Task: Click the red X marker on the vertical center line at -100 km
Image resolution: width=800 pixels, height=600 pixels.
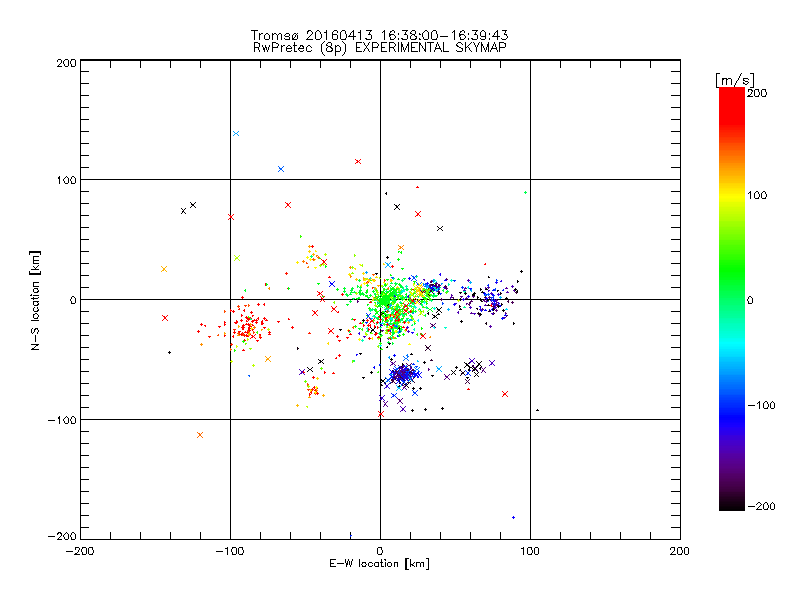Action: click(x=381, y=414)
